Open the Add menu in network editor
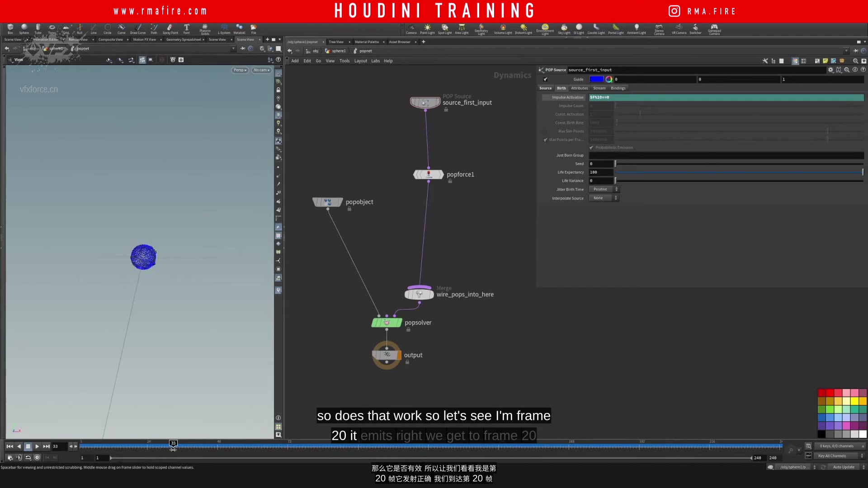 tap(295, 61)
